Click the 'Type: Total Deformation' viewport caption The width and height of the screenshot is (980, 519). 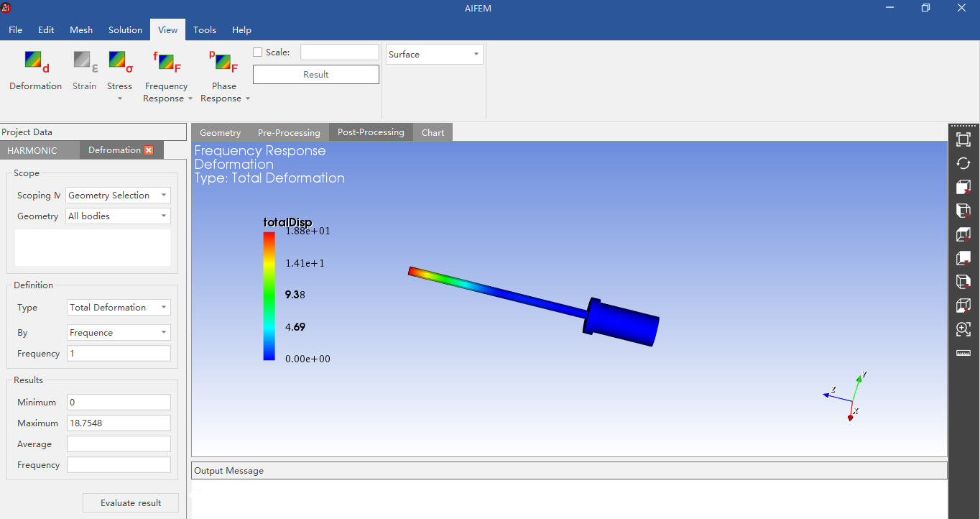click(x=269, y=178)
